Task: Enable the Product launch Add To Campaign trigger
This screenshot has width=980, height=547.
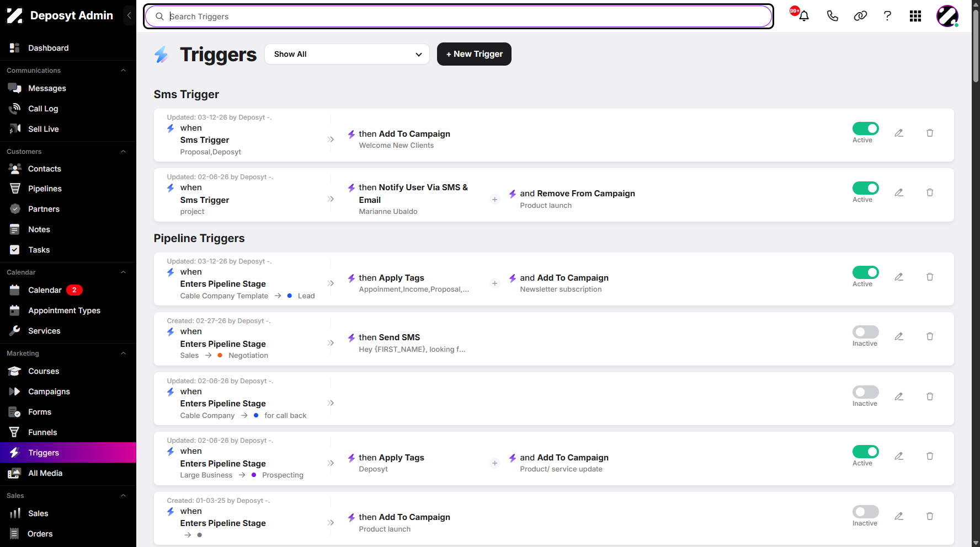Action: tap(866, 512)
